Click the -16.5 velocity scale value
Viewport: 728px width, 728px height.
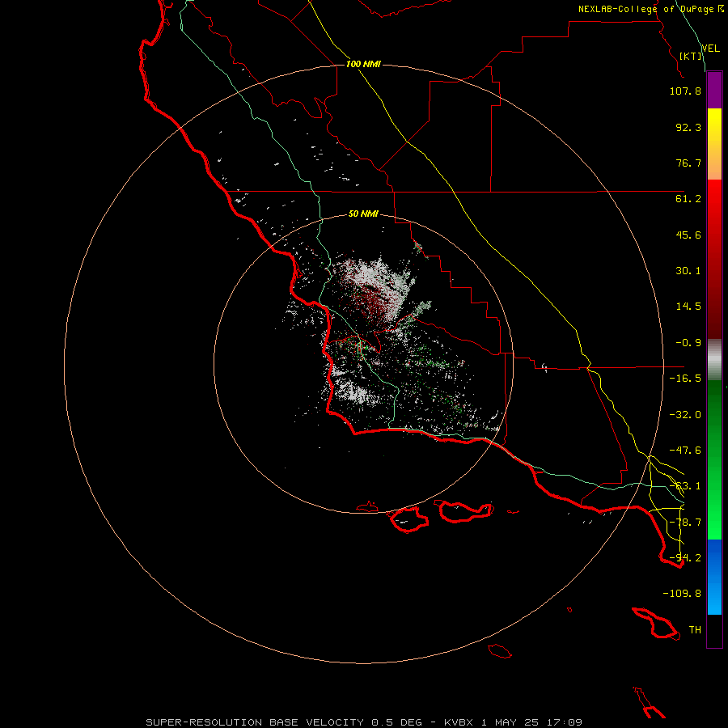[685, 379]
